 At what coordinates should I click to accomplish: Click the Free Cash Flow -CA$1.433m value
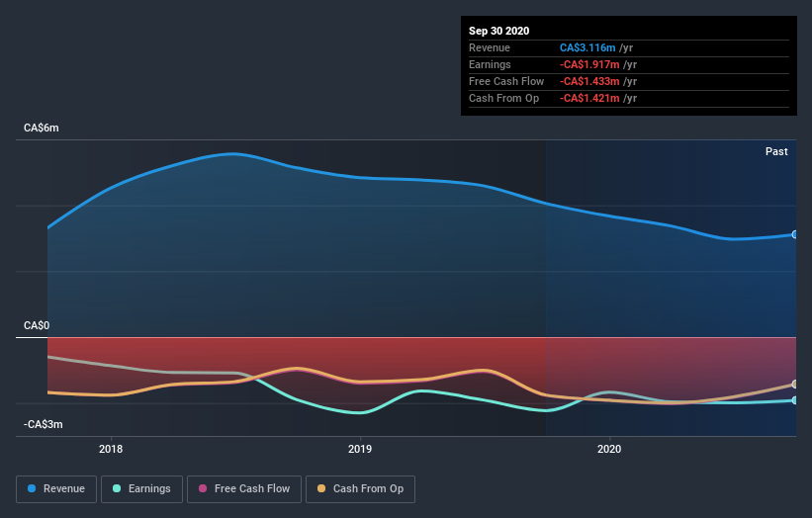pyautogui.click(x=589, y=81)
